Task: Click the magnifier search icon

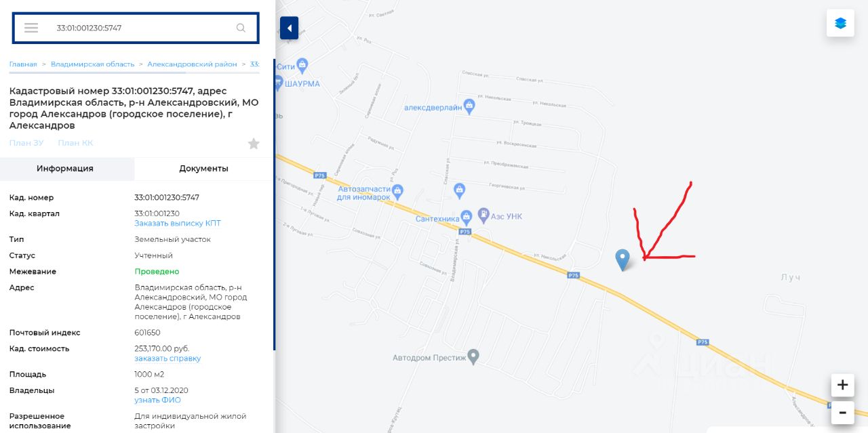Action: [241, 28]
